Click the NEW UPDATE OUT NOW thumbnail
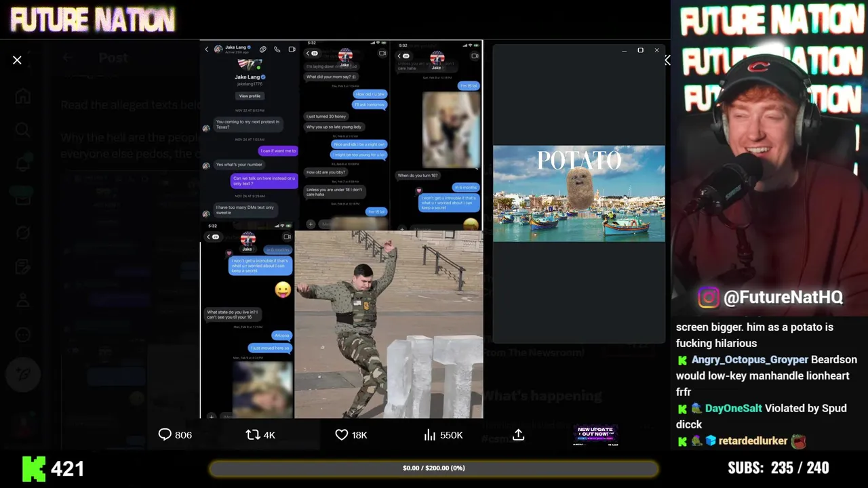The width and height of the screenshot is (868, 488). pyautogui.click(x=595, y=434)
